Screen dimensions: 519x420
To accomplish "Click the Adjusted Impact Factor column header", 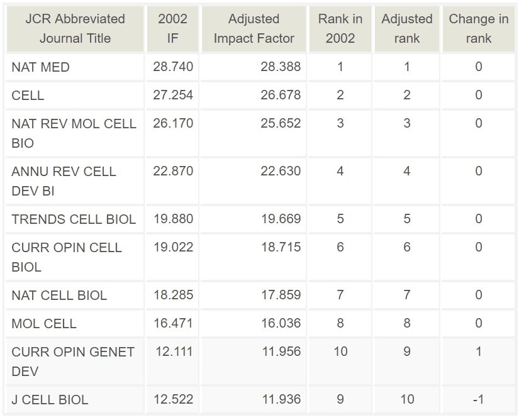I will click(x=254, y=29).
